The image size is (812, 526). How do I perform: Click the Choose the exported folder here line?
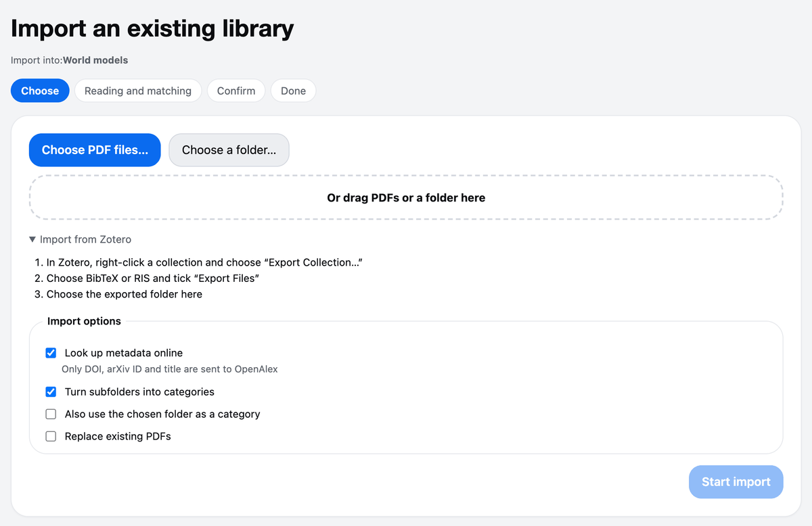point(125,294)
